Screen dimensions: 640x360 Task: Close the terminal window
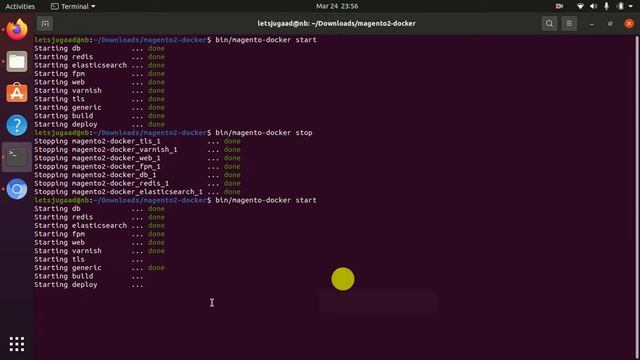(x=629, y=24)
